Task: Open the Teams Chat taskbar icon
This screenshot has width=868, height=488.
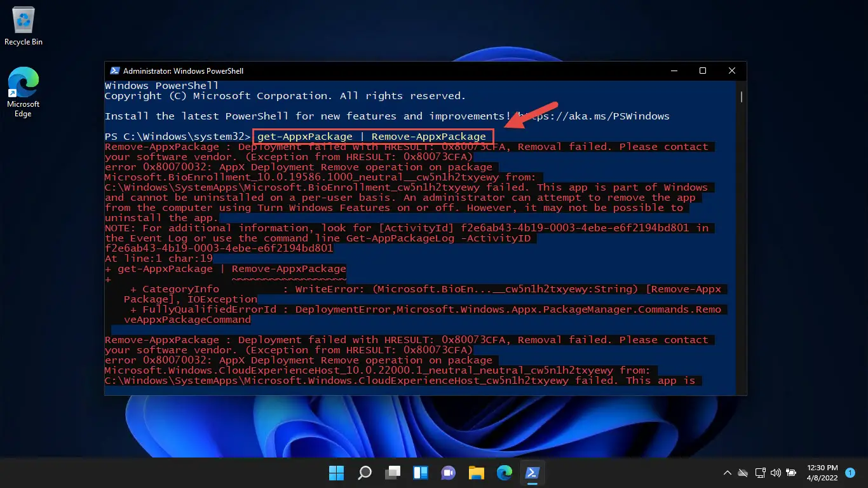Action: [x=449, y=473]
